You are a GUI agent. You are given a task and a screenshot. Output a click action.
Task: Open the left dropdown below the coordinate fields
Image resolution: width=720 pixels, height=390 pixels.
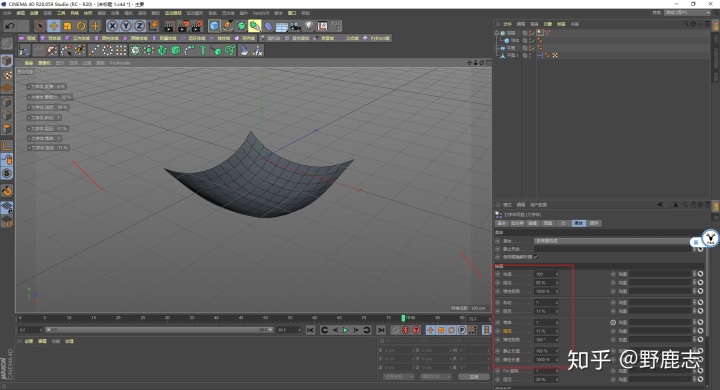[399, 377]
